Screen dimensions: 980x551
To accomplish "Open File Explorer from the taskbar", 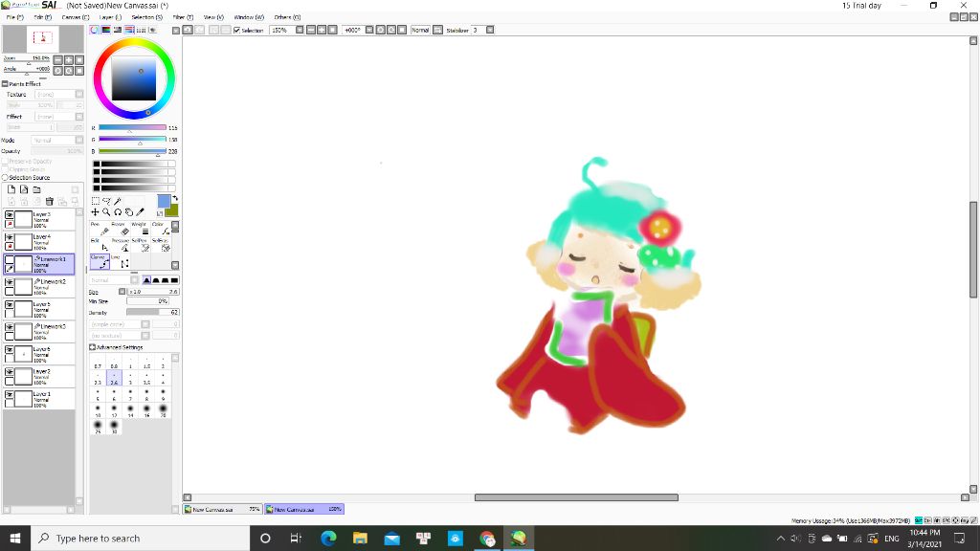I will pyautogui.click(x=360, y=539).
